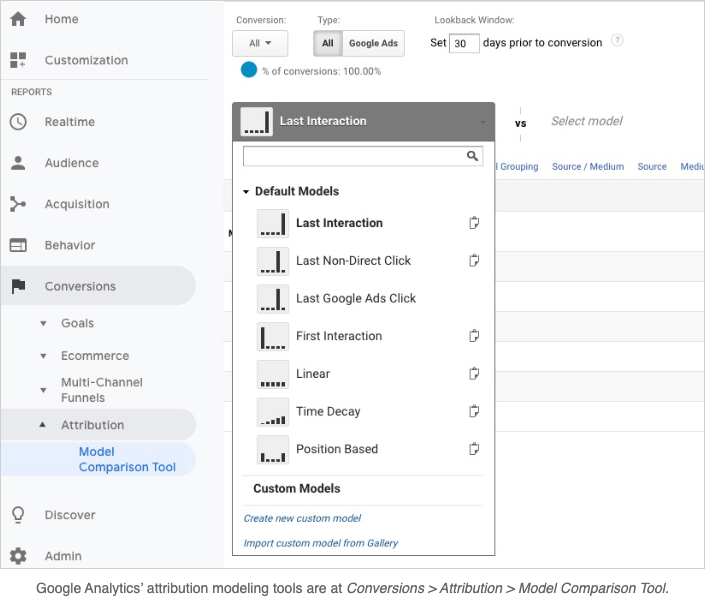This screenshot has width=706, height=607.
Task: Open the Acquisition reports section
Action: 77,204
